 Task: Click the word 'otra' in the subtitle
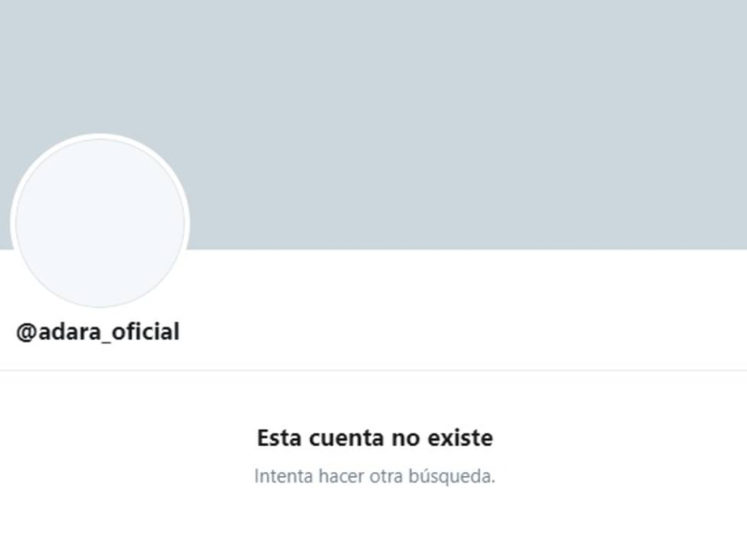click(x=387, y=476)
